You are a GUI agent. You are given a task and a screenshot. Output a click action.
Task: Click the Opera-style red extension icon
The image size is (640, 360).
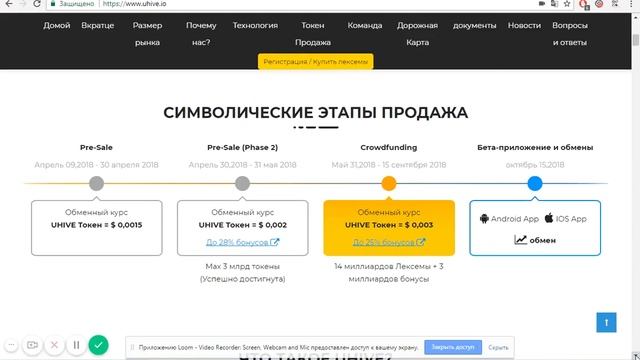(x=583, y=4)
